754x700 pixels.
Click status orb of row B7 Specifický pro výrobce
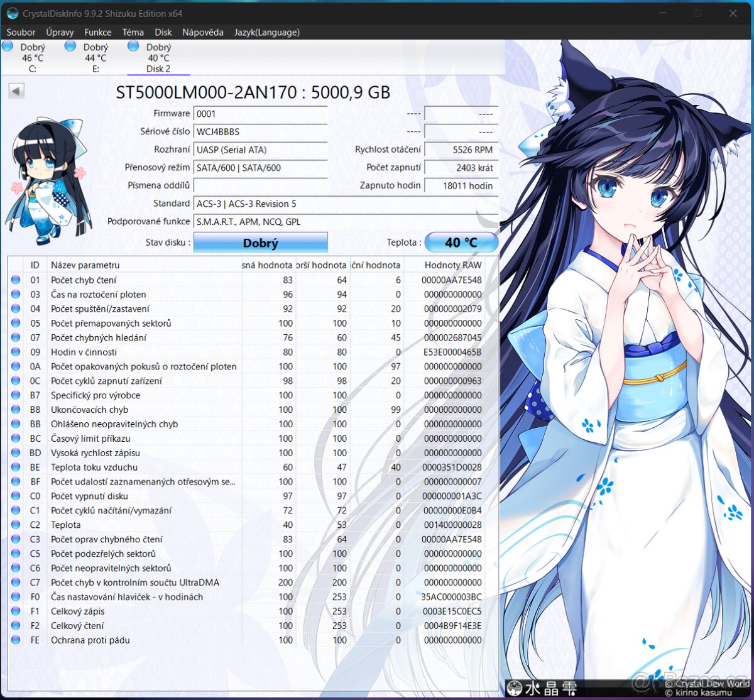(x=16, y=395)
